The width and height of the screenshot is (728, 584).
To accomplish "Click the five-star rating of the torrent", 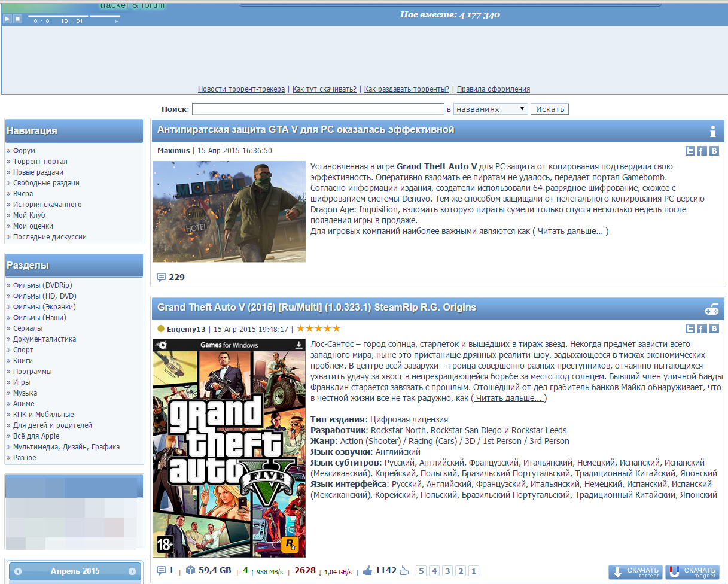I will [x=318, y=328].
